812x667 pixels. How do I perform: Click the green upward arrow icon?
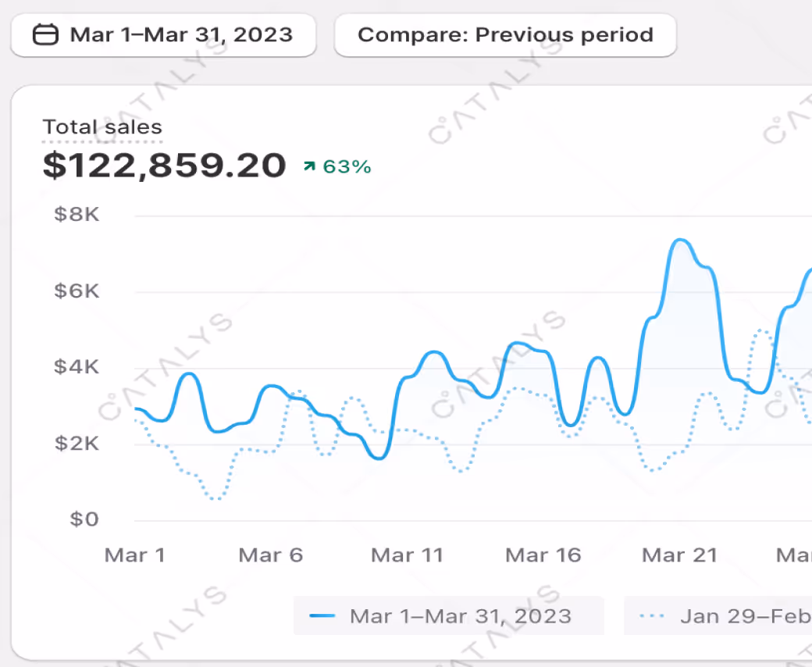(x=309, y=166)
